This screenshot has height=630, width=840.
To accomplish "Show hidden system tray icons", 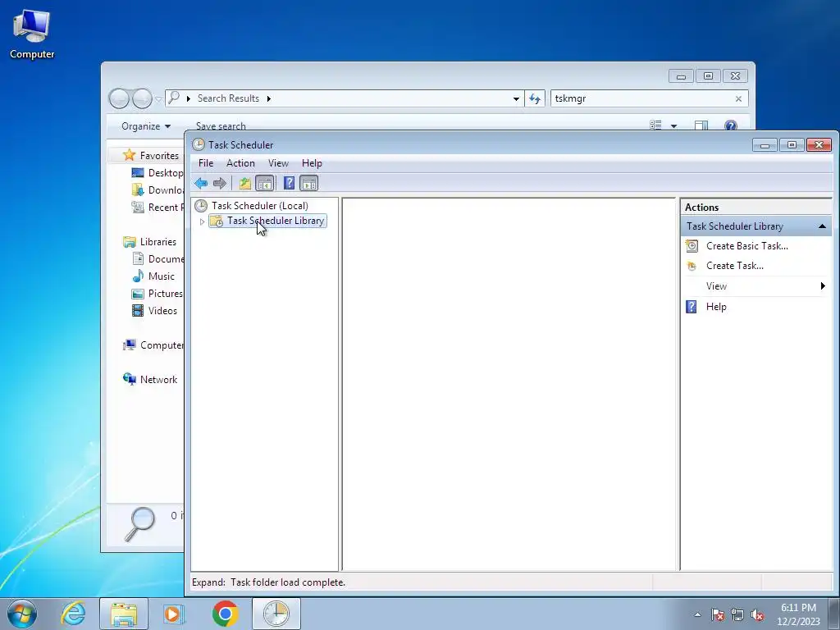I will 697,615.
